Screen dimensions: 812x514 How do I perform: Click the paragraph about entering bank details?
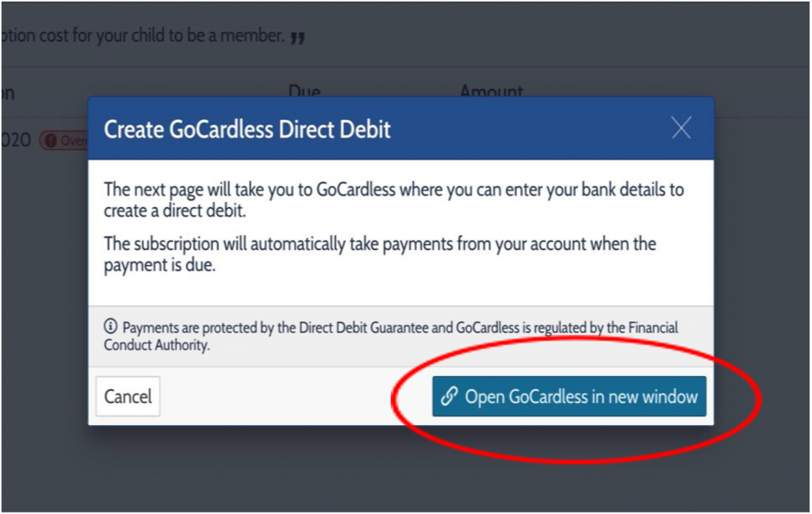pos(393,200)
